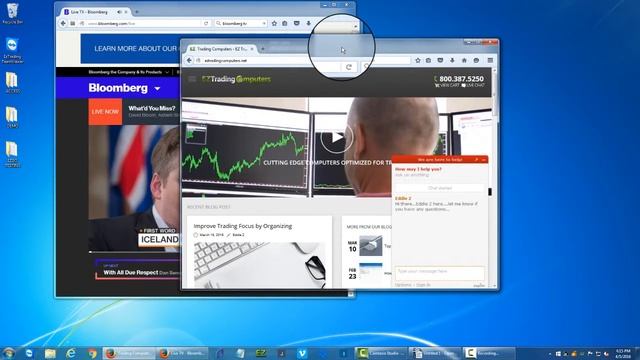Go back in the Bloomberg Firefox window
This screenshot has width=640, height=360.
pos(63,24)
